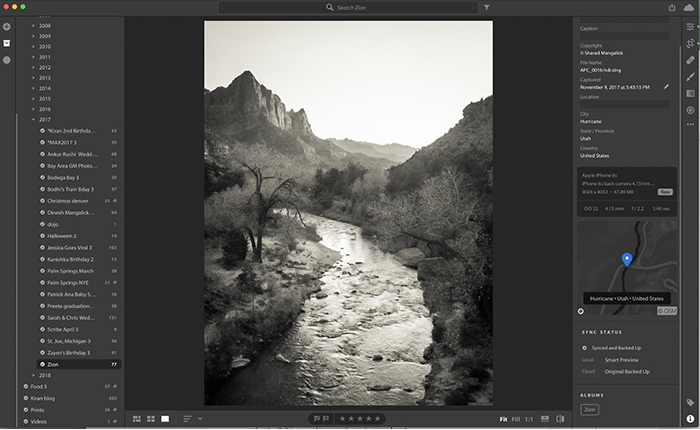Expand the 2012 folder
The width and height of the screenshot is (700, 430).
coord(33,67)
